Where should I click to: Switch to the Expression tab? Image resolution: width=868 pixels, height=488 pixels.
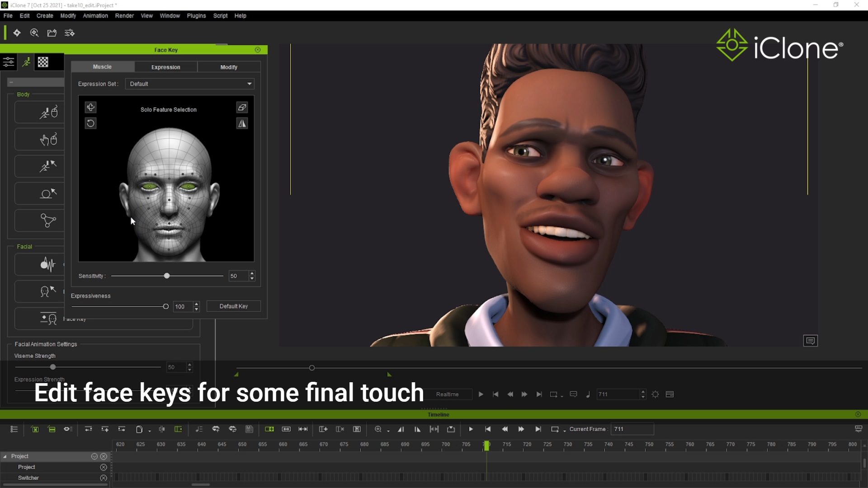pyautogui.click(x=165, y=67)
